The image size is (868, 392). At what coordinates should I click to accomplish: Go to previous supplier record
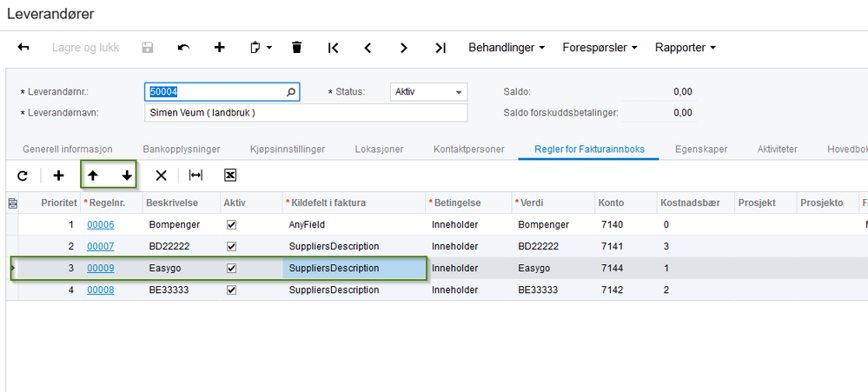coord(367,48)
